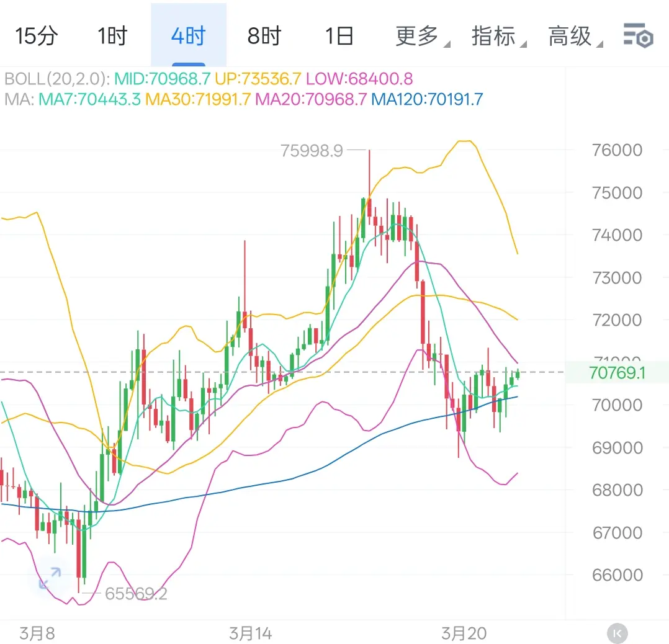The image size is (669, 644).
Task: Select the active 4时 timeframe tab
Action: pyautogui.click(x=189, y=36)
